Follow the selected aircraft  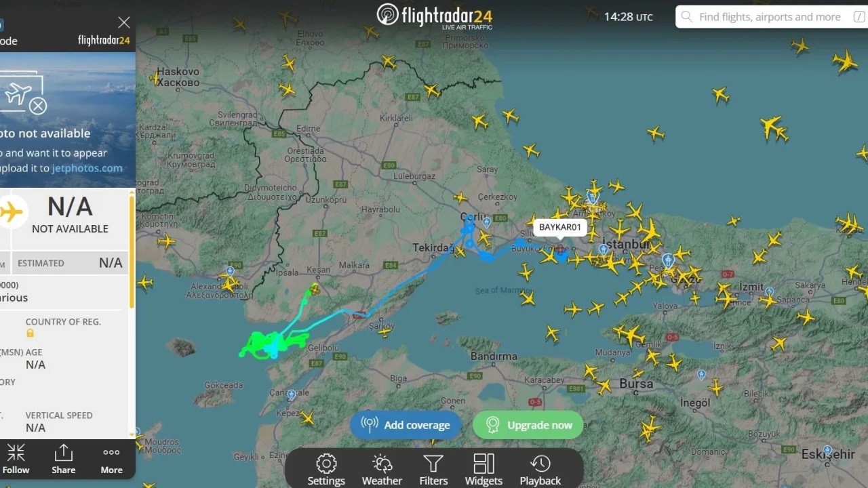pyautogui.click(x=16, y=459)
